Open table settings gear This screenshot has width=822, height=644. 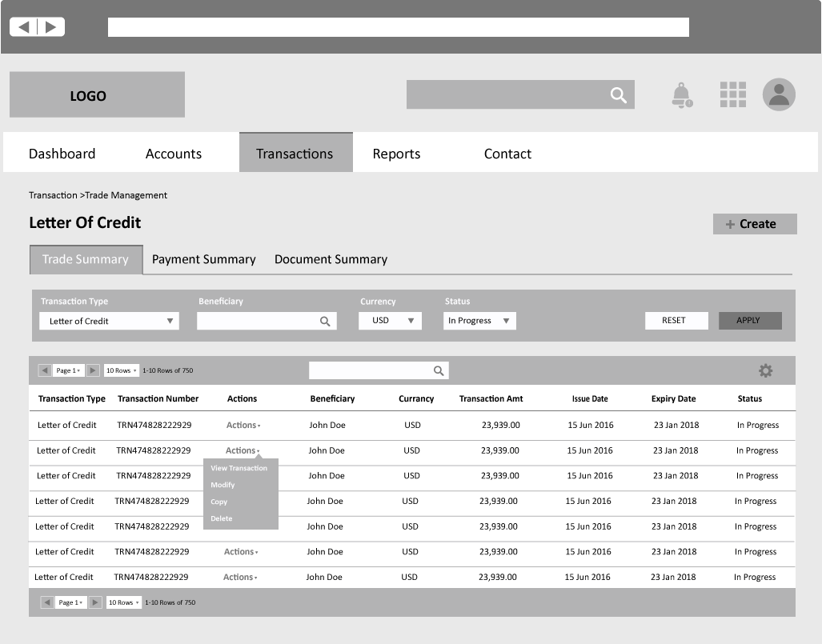765,371
